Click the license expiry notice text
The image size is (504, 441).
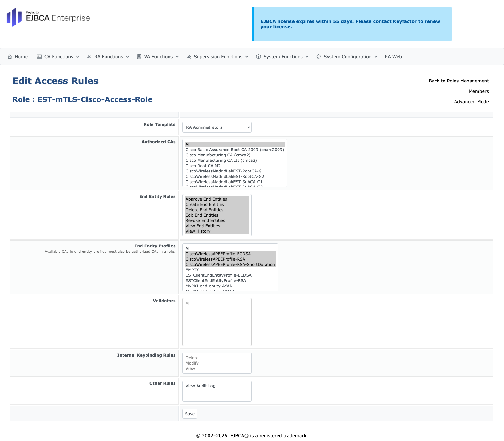coord(350,24)
